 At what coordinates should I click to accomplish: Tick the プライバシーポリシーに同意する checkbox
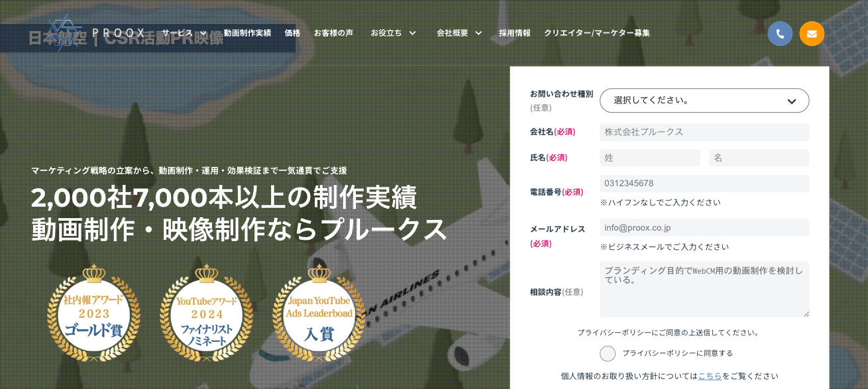(x=608, y=353)
